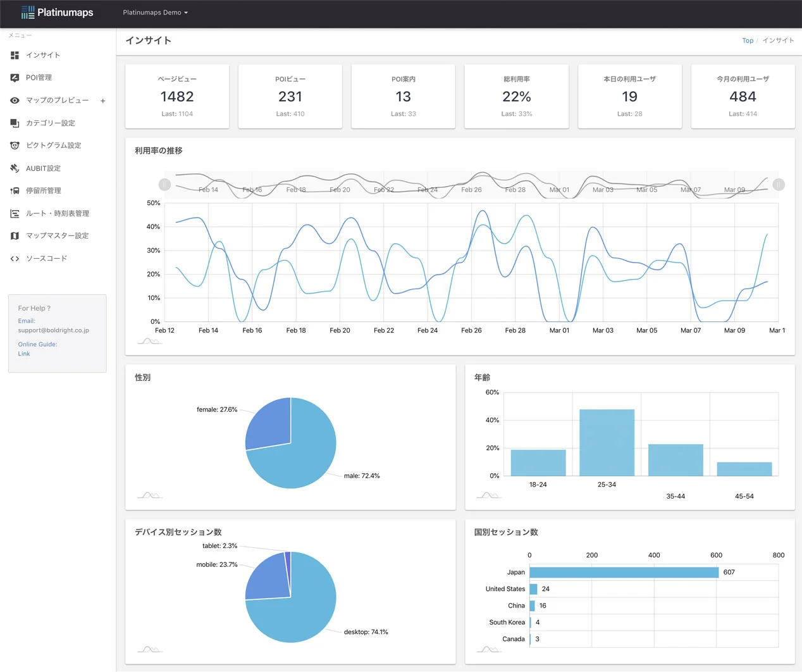Click the Japan bar in country chart
The image size is (802, 672).
click(x=624, y=572)
